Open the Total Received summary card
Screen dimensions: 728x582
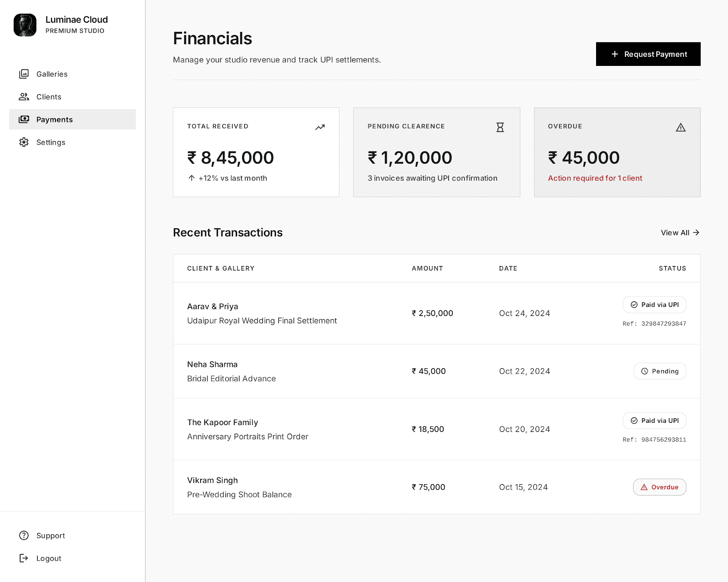[256, 152]
